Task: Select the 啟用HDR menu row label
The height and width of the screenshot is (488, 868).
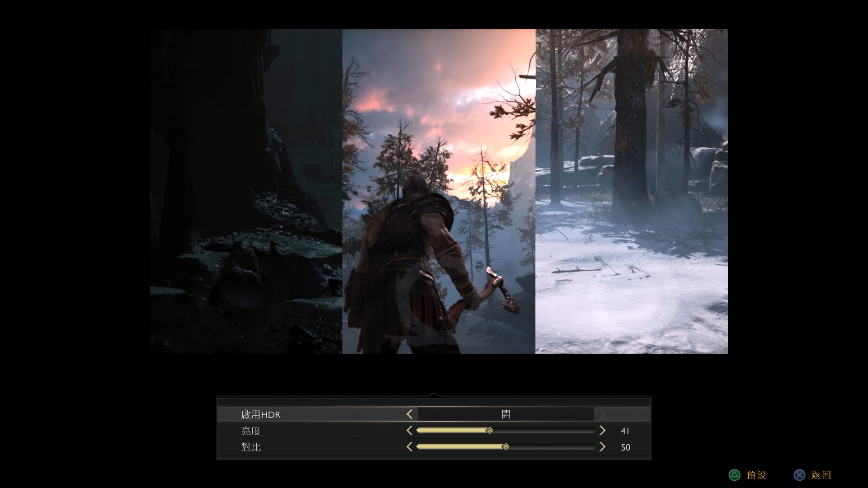Action: [x=260, y=414]
